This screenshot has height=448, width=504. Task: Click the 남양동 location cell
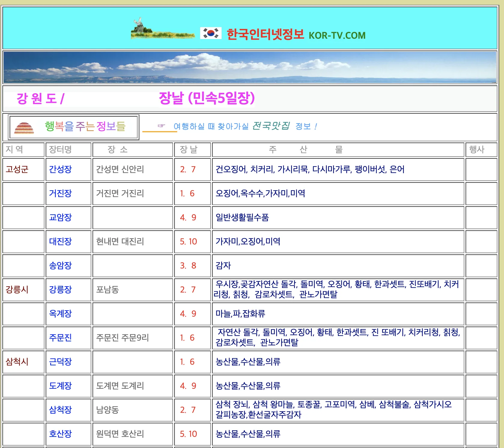click(132, 410)
